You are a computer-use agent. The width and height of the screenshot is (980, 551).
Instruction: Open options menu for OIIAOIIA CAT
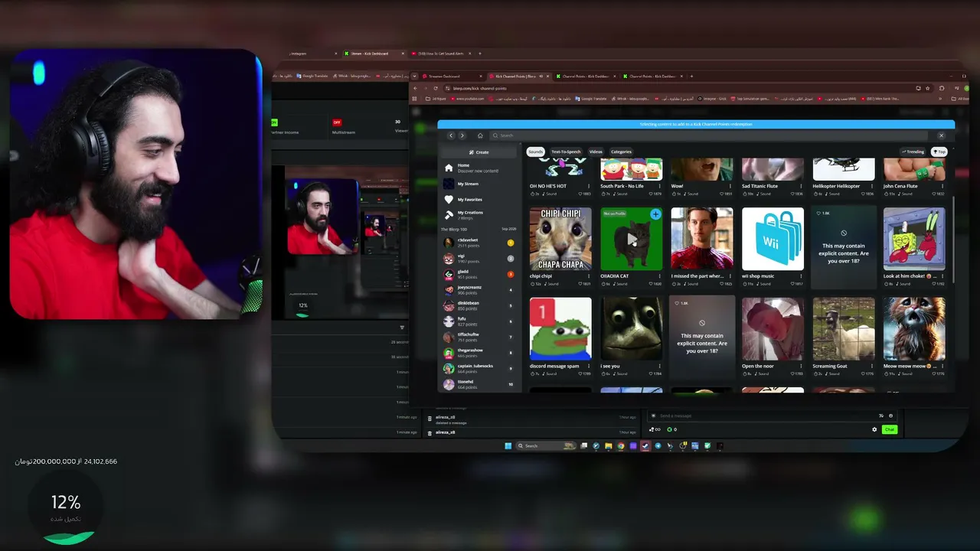click(660, 276)
